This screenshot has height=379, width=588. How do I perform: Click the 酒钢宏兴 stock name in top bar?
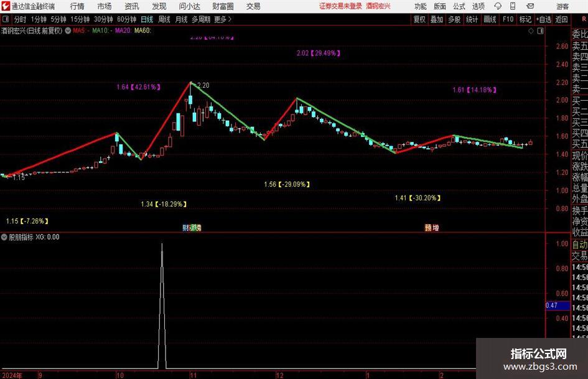[x=378, y=6]
